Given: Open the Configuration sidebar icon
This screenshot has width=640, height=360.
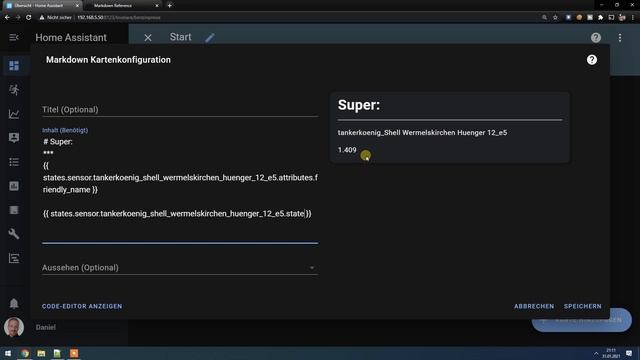Looking at the screenshot, I should click(14, 258).
